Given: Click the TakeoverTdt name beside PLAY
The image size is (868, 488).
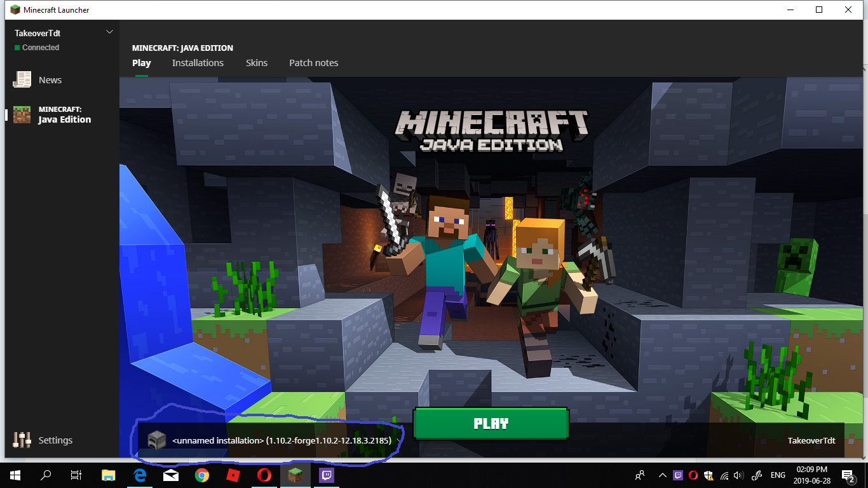Looking at the screenshot, I should click(811, 440).
